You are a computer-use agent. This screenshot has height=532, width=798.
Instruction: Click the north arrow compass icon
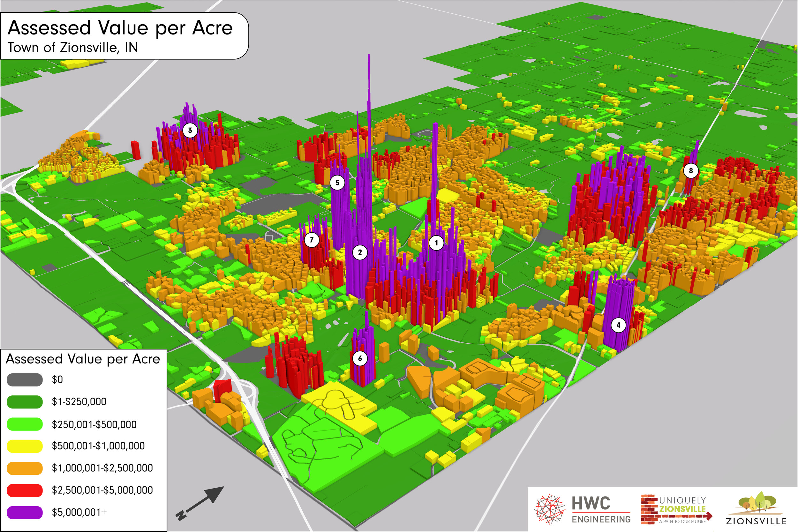pos(200,503)
